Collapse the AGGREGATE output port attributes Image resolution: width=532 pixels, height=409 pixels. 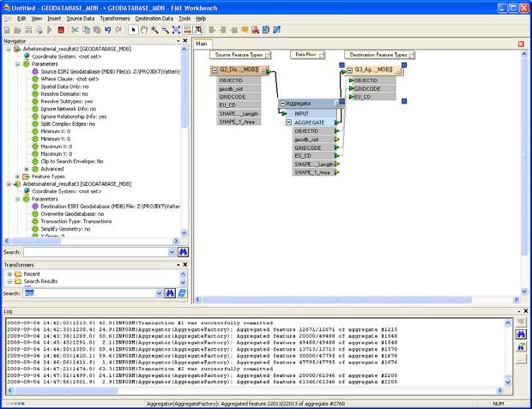[x=288, y=123]
